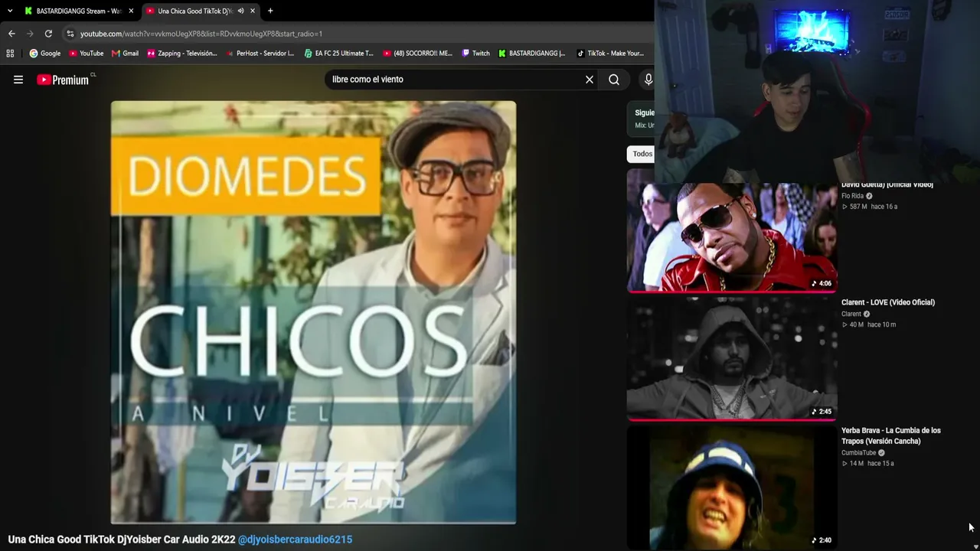Select the Una Chica Good TikTok tab
This screenshot has width=980, height=551.
(201, 11)
